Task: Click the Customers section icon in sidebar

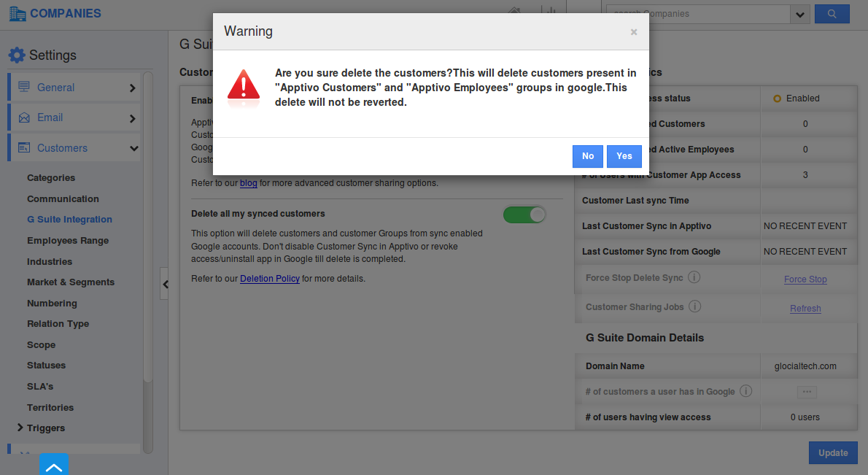Action: pos(24,147)
